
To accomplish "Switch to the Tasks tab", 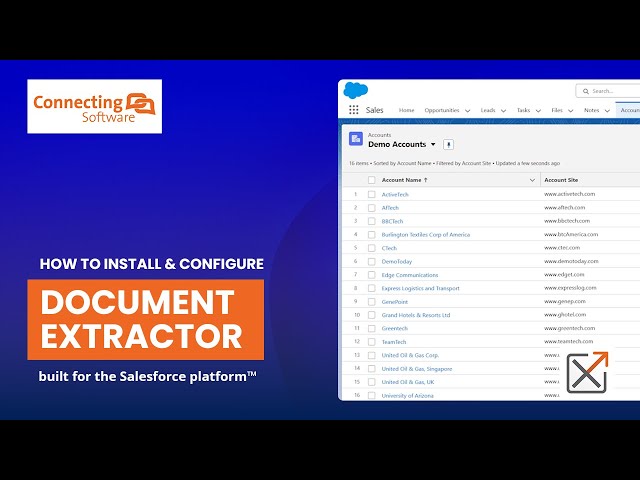I will (523, 110).
